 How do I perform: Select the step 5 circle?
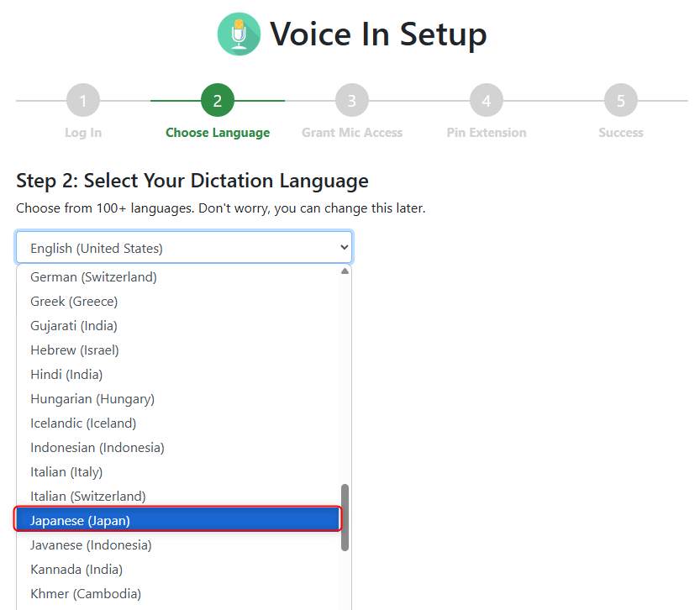[620, 100]
